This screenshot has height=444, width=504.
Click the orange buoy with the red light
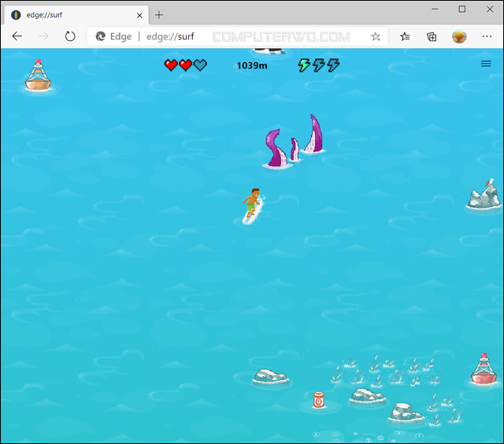[38, 76]
